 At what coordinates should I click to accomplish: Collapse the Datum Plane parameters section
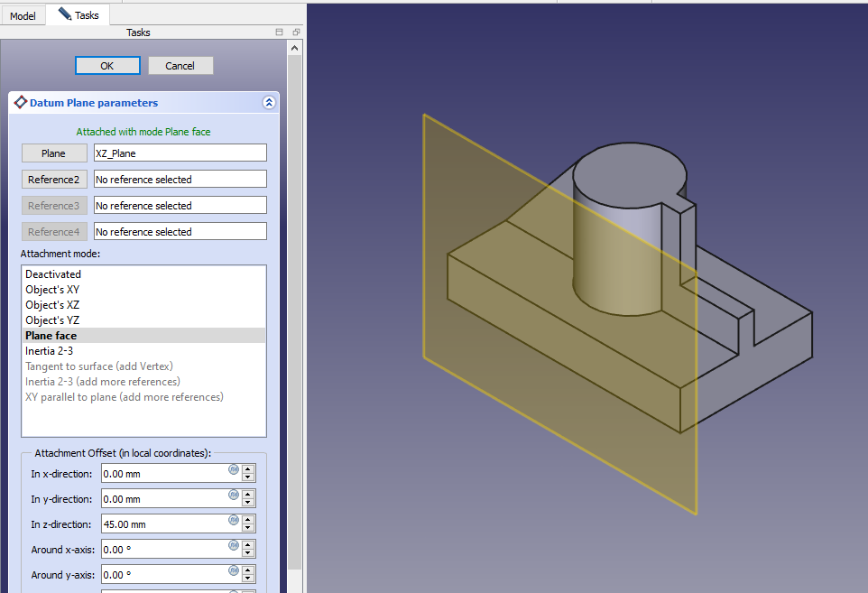[x=268, y=103]
